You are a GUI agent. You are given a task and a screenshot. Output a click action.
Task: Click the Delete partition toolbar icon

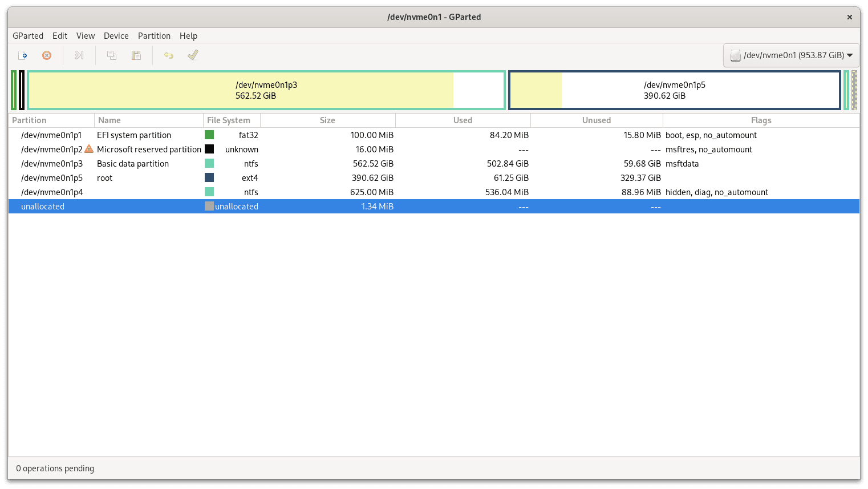pos(47,55)
